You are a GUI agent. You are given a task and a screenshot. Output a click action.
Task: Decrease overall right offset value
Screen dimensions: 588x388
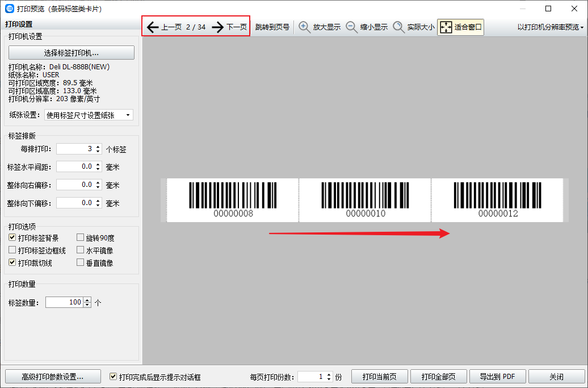tap(98, 187)
